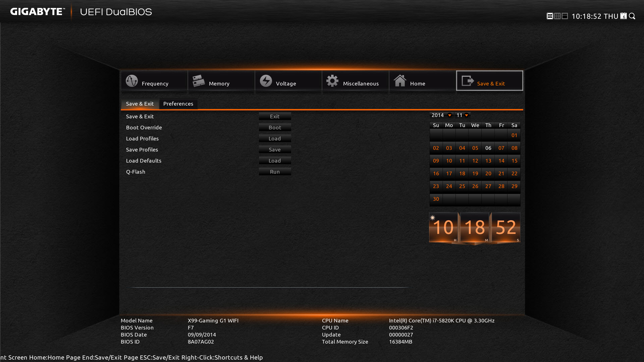Click Load button for Load Defaults
The height and width of the screenshot is (362, 644).
pyautogui.click(x=275, y=161)
